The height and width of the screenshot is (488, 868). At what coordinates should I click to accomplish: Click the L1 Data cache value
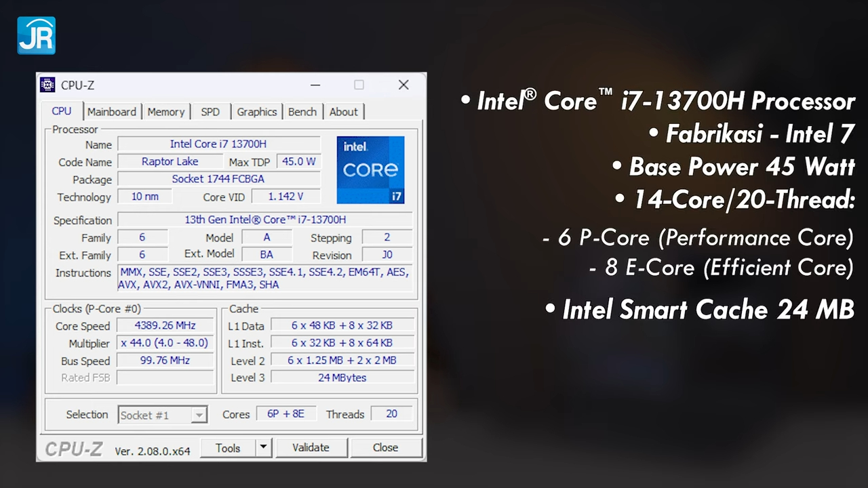pos(342,325)
